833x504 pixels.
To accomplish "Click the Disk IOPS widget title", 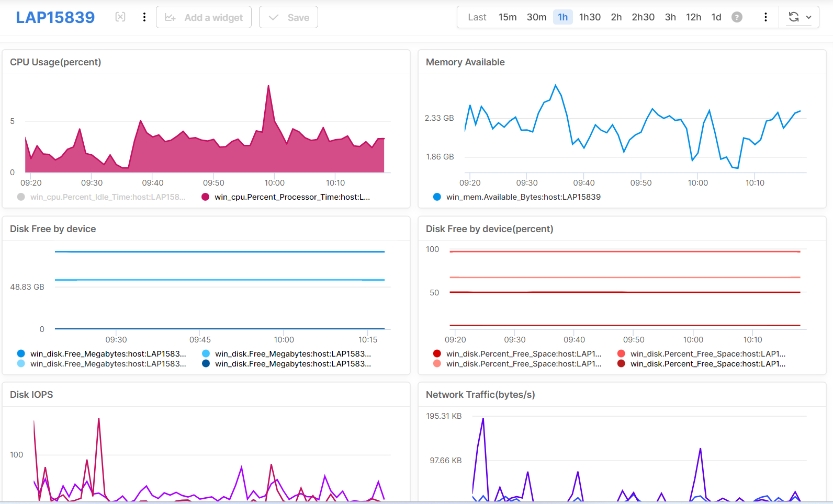I will tap(31, 395).
